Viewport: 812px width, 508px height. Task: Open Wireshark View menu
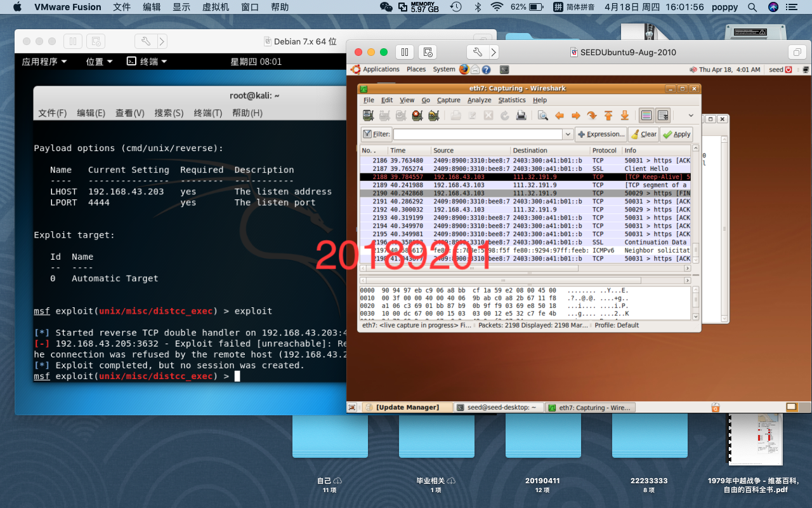407,100
